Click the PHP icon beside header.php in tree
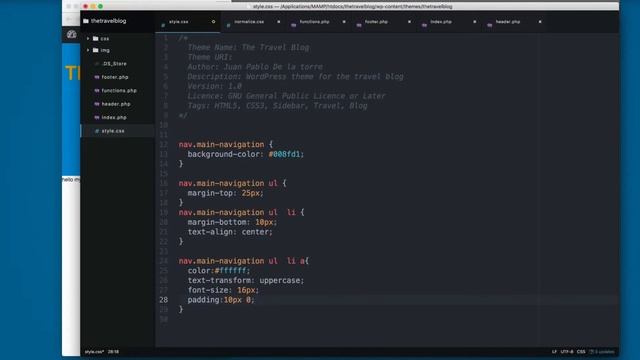Image resolution: width=640 pixels, height=360 pixels. (97, 104)
